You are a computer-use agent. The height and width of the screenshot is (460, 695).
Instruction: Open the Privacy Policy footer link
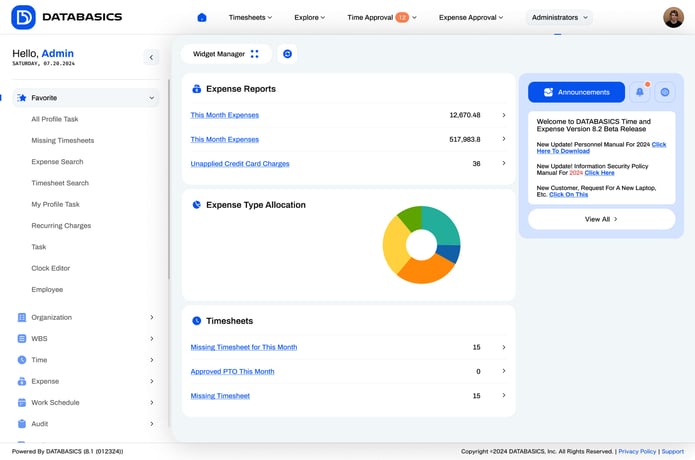coord(636,452)
